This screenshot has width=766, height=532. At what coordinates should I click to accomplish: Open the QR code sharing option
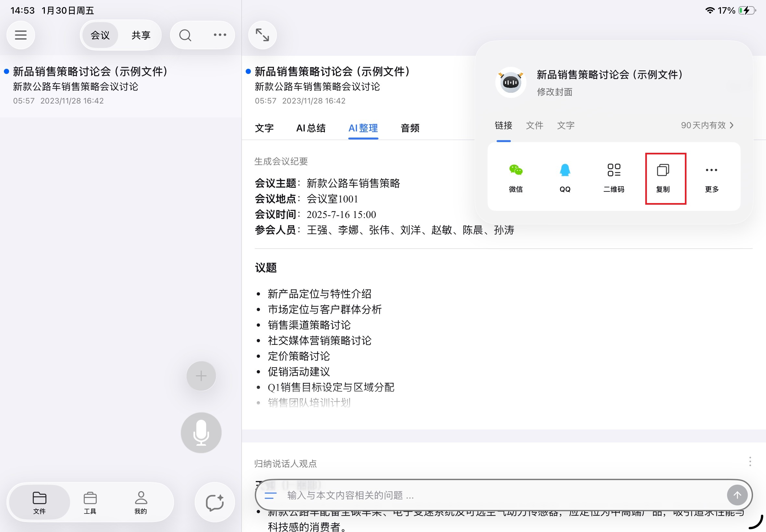click(613, 170)
